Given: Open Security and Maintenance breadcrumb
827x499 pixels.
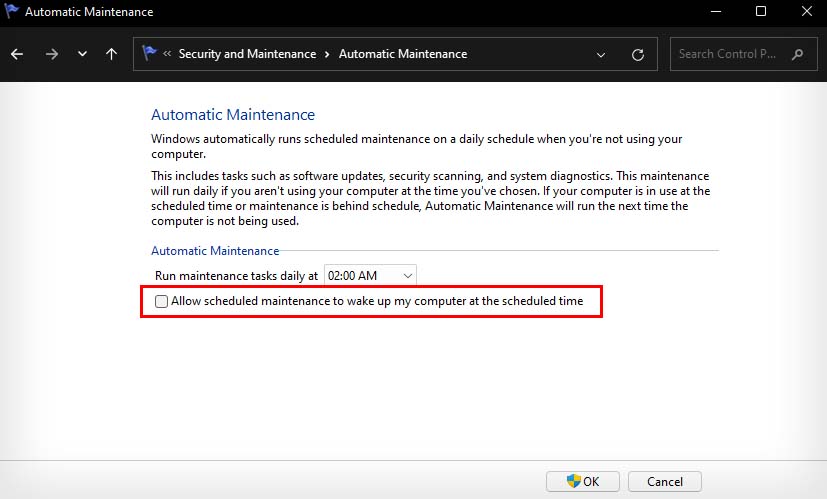Looking at the screenshot, I should tap(247, 54).
